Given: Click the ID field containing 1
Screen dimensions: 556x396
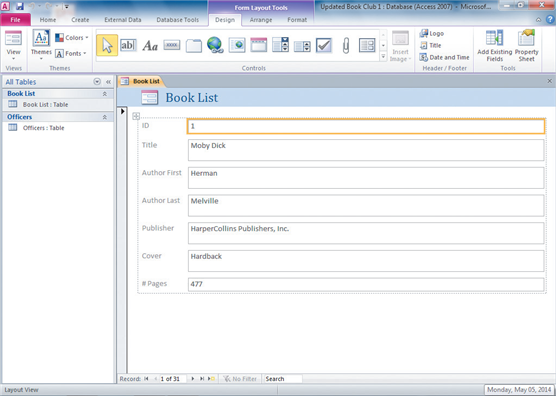Looking at the screenshot, I should point(366,127).
